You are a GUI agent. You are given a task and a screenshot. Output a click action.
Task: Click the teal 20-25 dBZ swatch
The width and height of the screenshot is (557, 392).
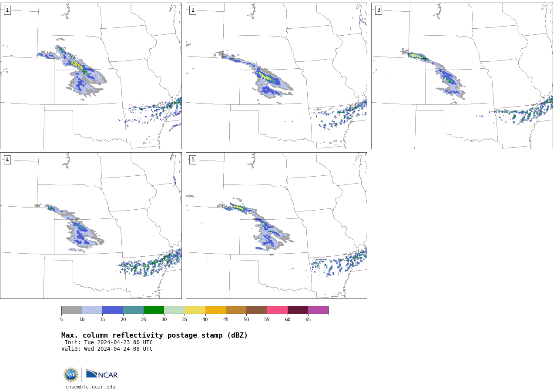point(133,310)
